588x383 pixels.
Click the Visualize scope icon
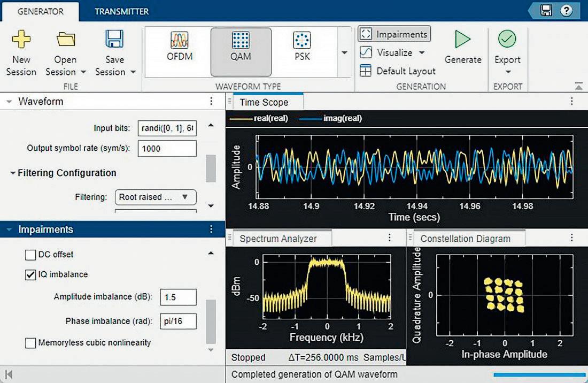366,52
